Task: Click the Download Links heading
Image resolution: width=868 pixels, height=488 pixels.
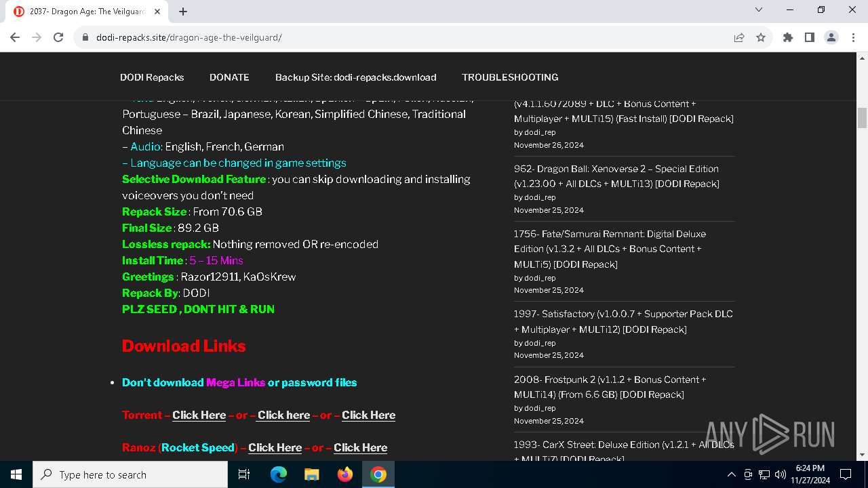Action: [184, 346]
